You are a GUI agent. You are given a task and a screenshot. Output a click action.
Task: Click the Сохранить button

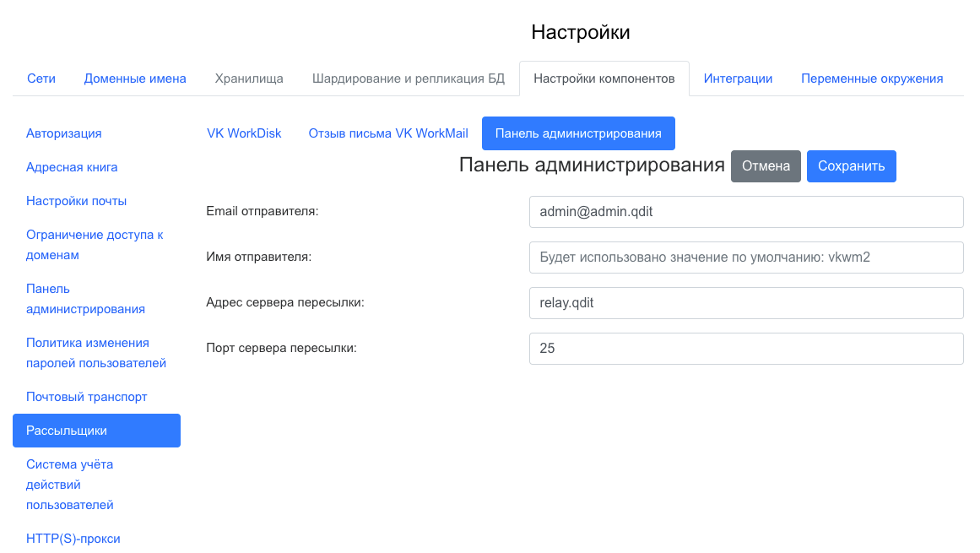(x=851, y=166)
